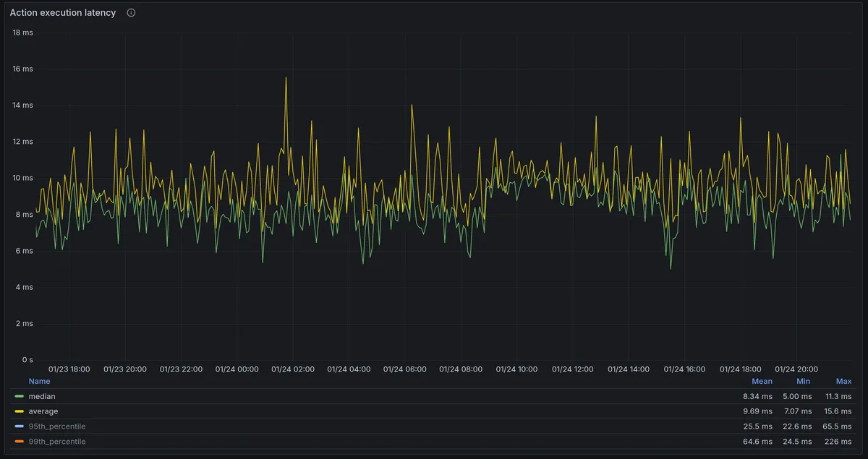The width and height of the screenshot is (868, 459).
Task: Sort legend by Mean column
Action: point(762,381)
